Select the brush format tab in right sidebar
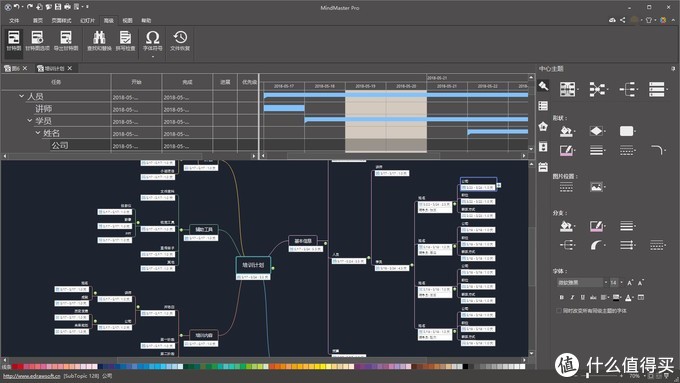The image size is (680, 383). [543, 86]
